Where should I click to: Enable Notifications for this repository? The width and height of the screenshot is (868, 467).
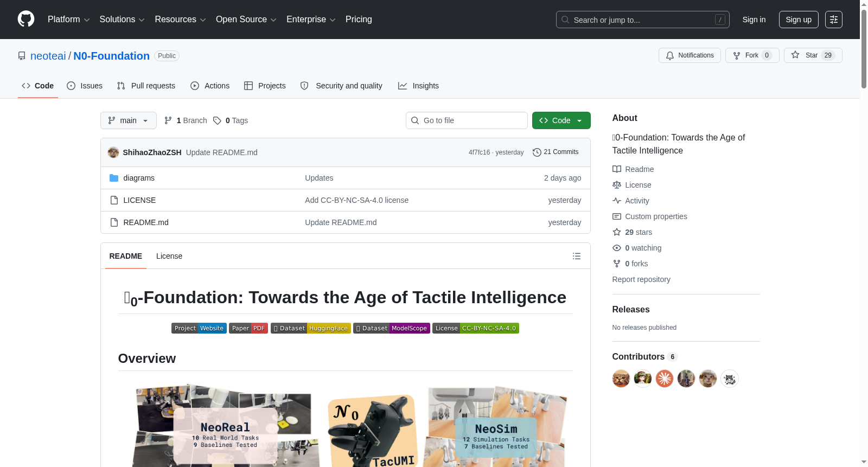690,55
